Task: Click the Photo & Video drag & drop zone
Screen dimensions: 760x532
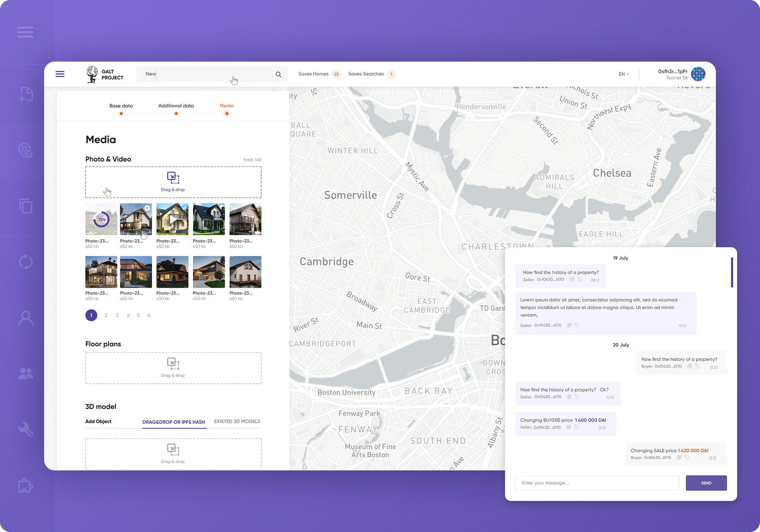Action: click(x=173, y=182)
